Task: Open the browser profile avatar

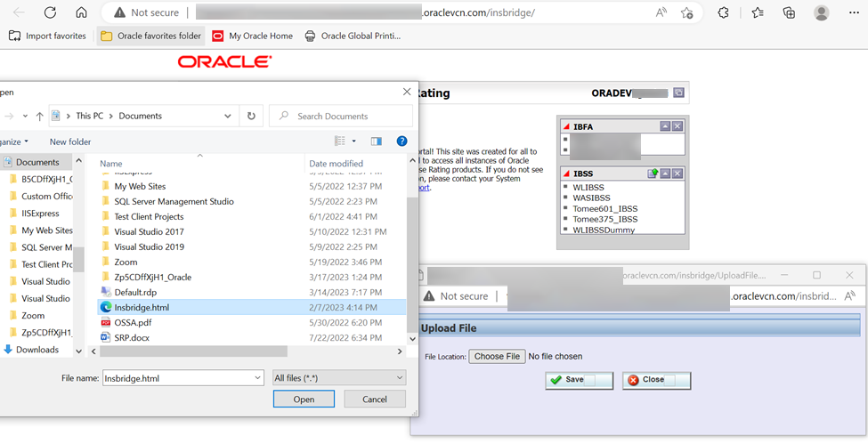Action: [822, 12]
